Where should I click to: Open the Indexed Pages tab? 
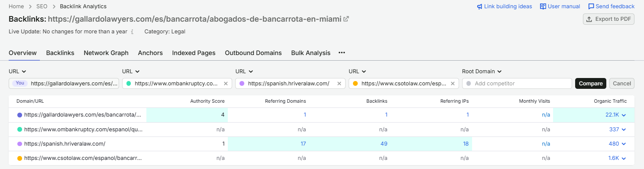[x=194, y=53]
